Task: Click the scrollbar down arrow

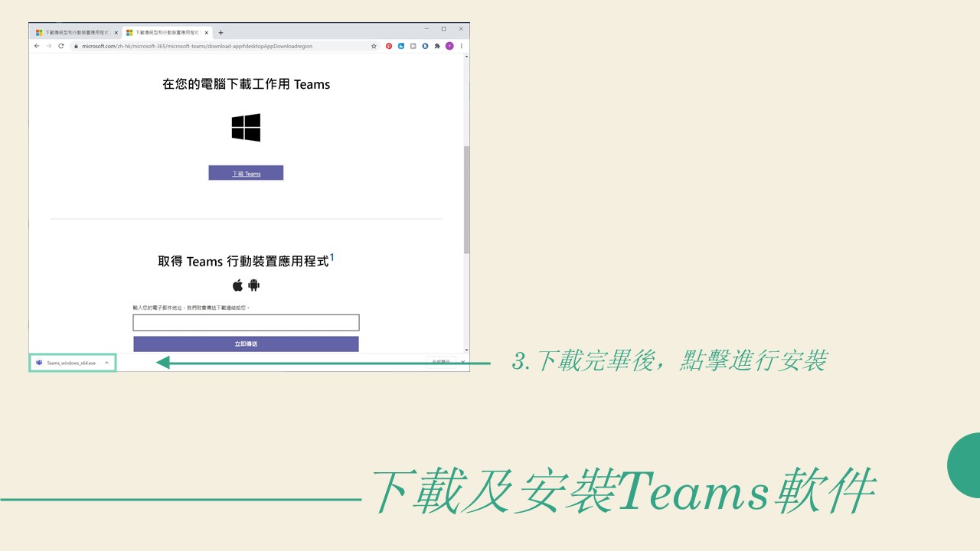Action: (466, 350)
